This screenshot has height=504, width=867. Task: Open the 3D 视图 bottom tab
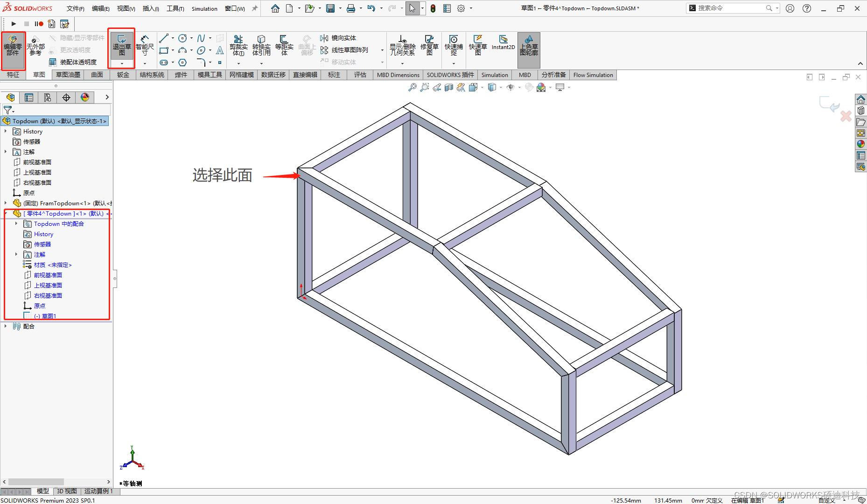[67, 491]
